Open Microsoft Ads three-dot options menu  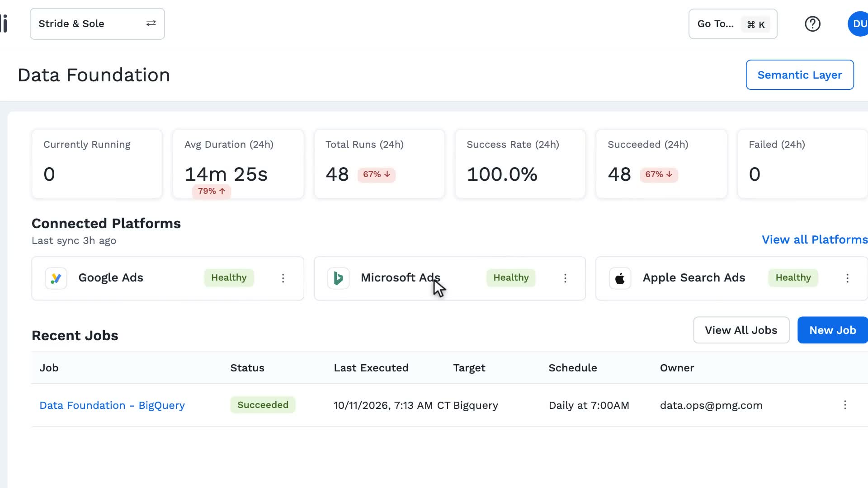[565, 278]
